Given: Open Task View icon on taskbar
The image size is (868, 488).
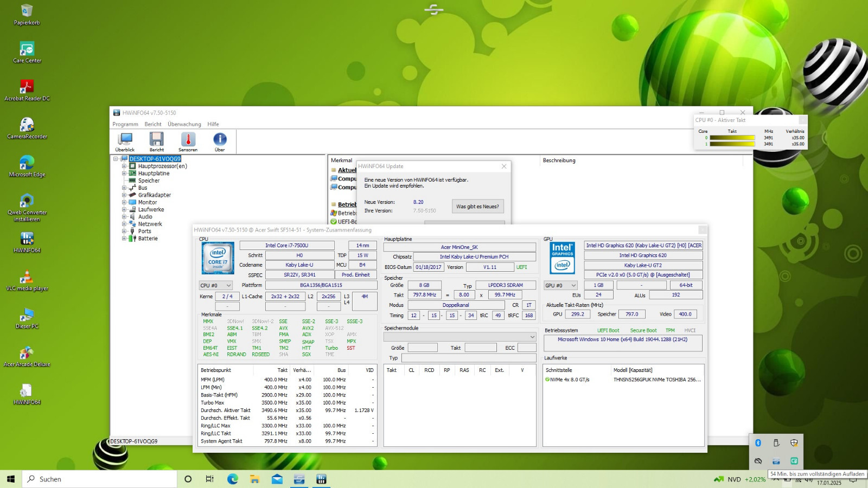Looking at the screenshot, I should 210,479.
